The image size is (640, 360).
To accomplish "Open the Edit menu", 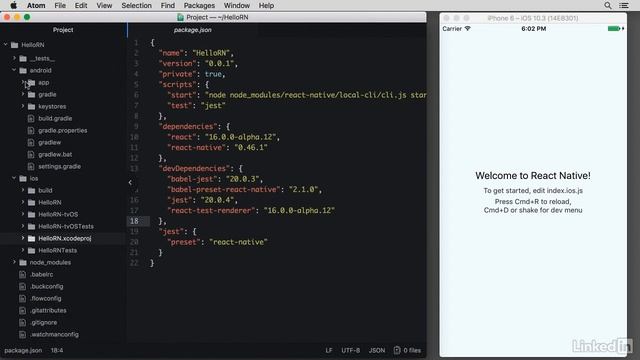I will pyautogui.click(x=81, y=5).
